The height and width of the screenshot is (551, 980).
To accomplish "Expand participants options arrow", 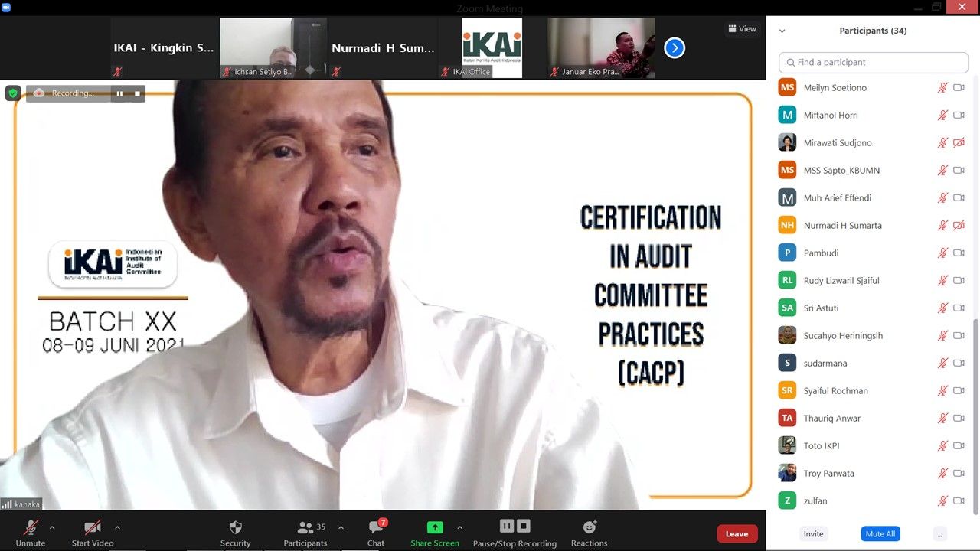I will (x=341, y=527).
